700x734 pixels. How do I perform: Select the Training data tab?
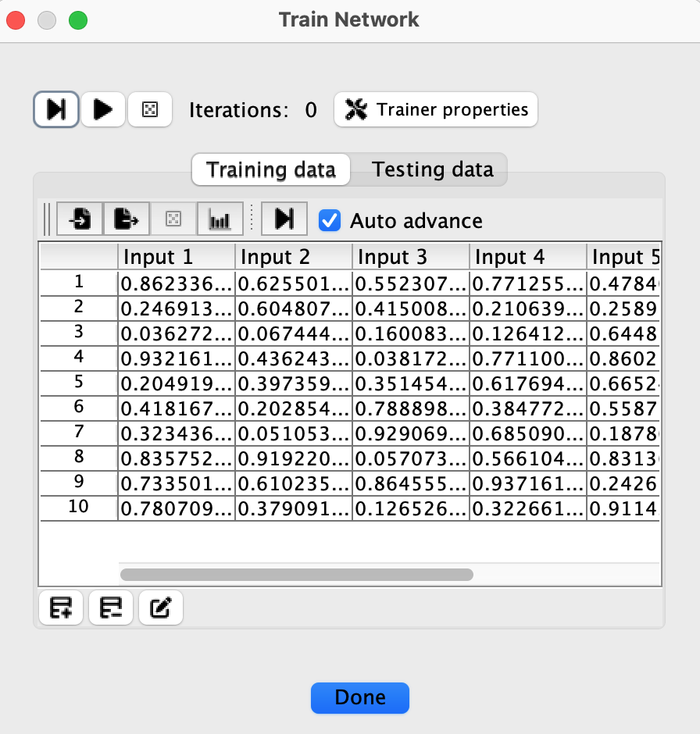point(271,169)
